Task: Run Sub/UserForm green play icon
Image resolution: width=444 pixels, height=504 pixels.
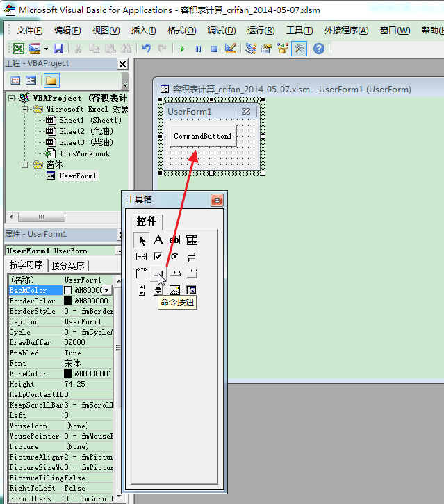Action: [182, 49]
